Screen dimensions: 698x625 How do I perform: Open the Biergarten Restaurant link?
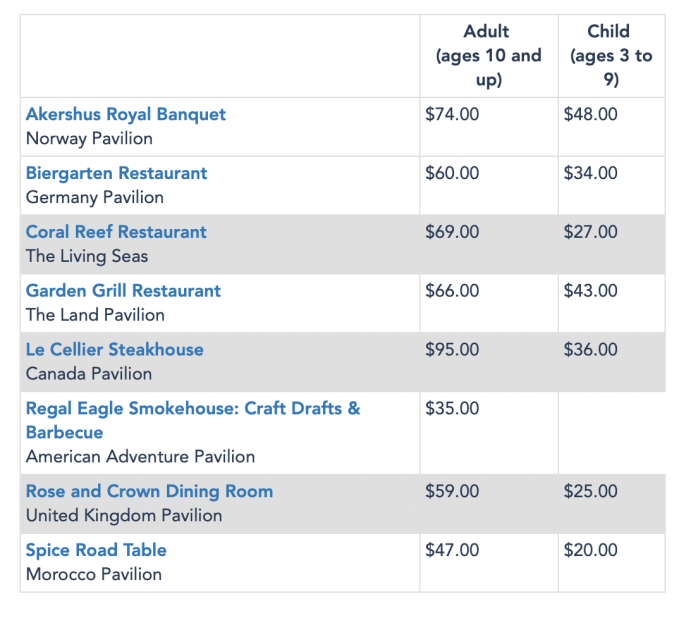point(116,173)
